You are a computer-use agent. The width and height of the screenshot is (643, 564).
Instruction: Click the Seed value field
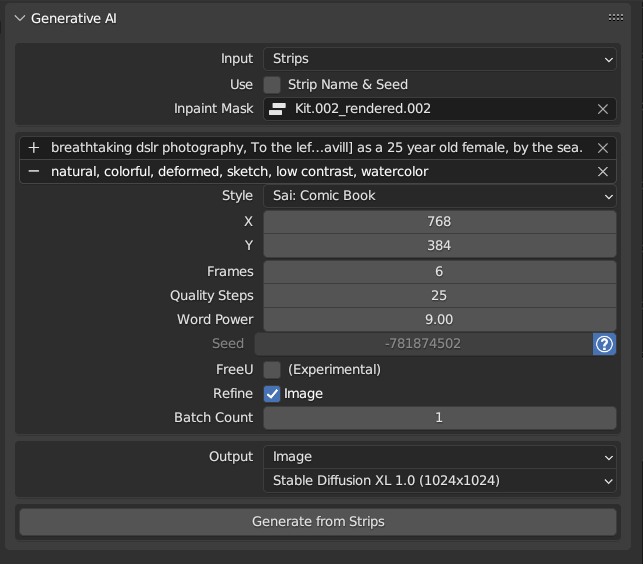423,344
